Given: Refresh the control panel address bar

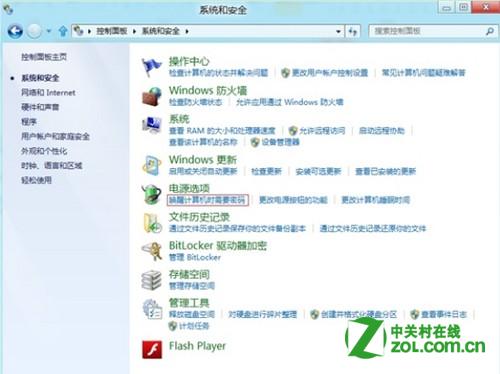Looking at the screenshot, I should 353,31.
